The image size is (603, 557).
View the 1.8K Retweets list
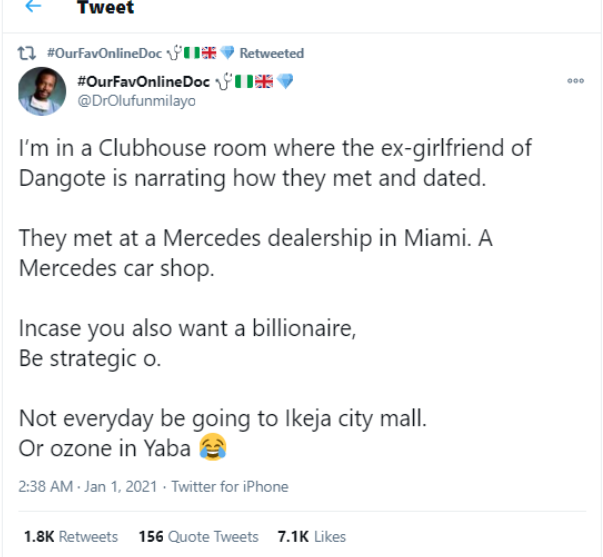click(x=70, y=537)
